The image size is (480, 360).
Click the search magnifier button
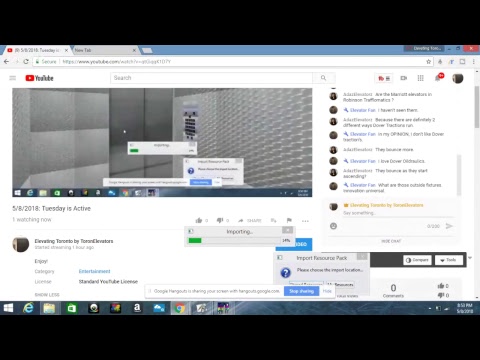323,78
